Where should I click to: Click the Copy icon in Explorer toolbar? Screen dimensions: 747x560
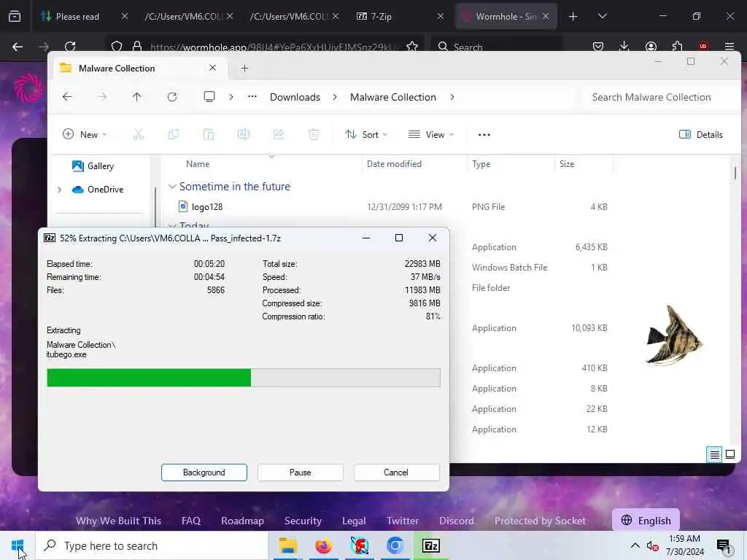click(x=174, y=135)
